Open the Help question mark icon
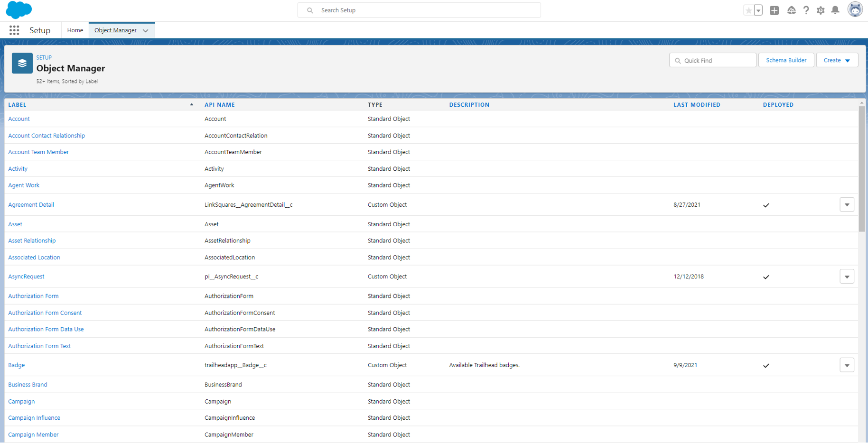 (x=806, y=10)
